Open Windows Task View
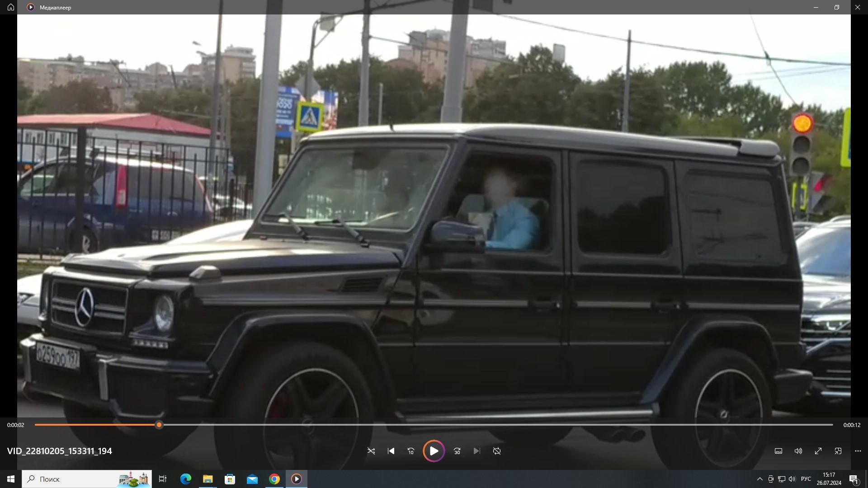The width and height of the screenshot is (868, 488). (x=163, y=479)
